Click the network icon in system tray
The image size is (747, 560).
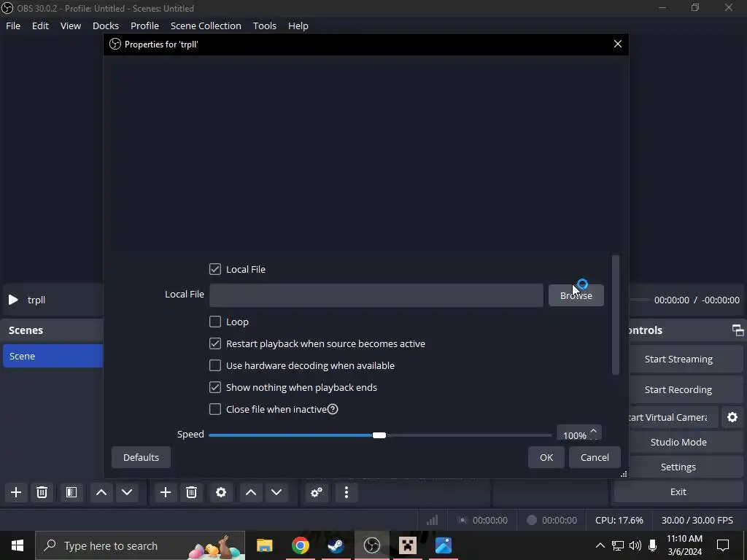pos(618,545)
